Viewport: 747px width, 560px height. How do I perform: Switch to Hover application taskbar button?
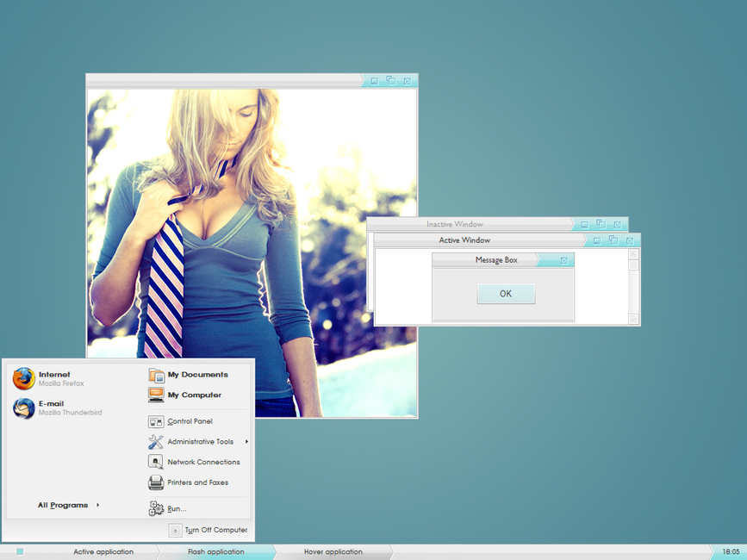(x=333, y=552)
